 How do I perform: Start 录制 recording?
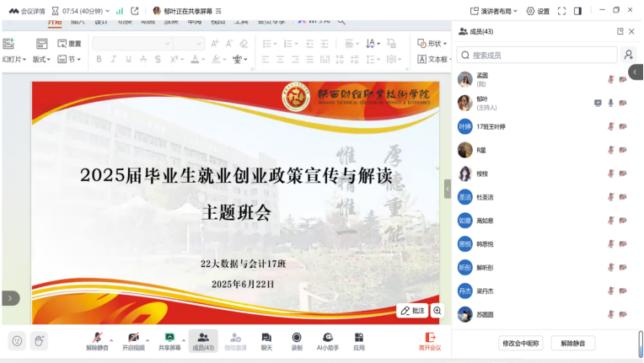(297, 341)
